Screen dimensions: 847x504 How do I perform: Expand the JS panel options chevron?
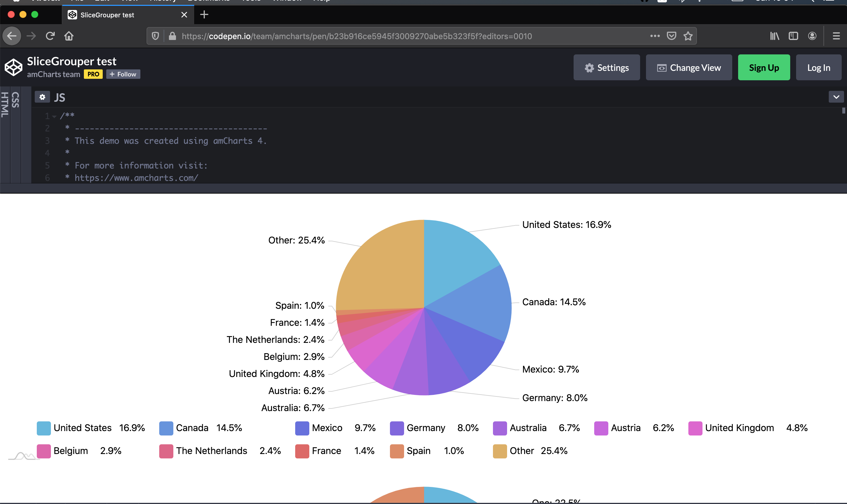(836, 97)
